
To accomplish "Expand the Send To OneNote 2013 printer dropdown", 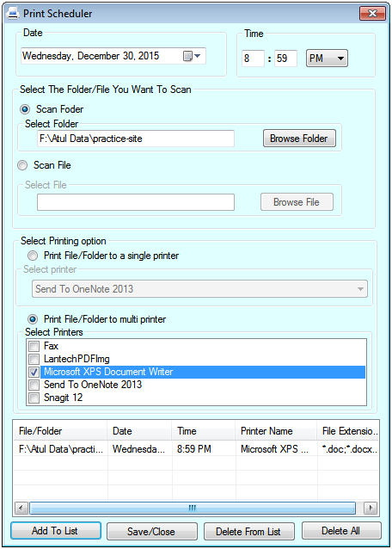I will tap(199, 289).
